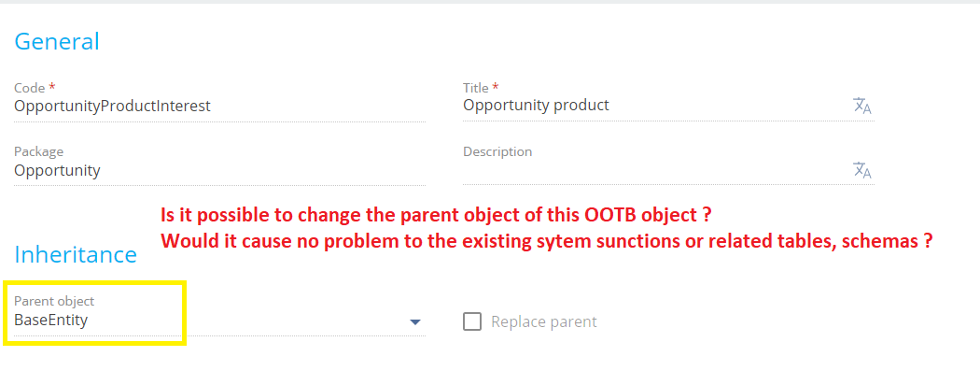
Task: Select the red text about existing system functions
Action: 547,240
